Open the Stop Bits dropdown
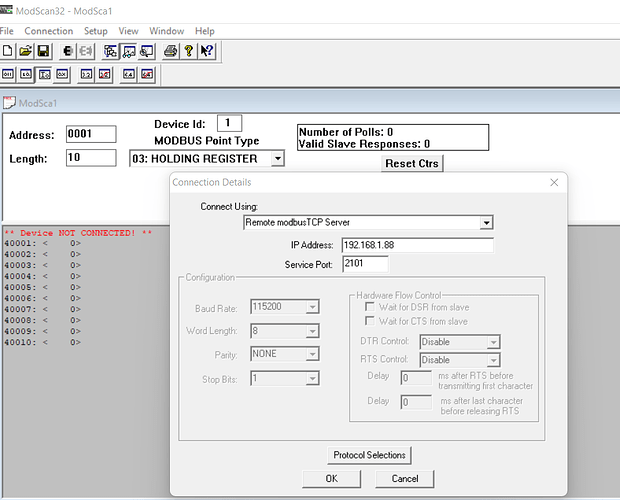 tap(312, 379)
